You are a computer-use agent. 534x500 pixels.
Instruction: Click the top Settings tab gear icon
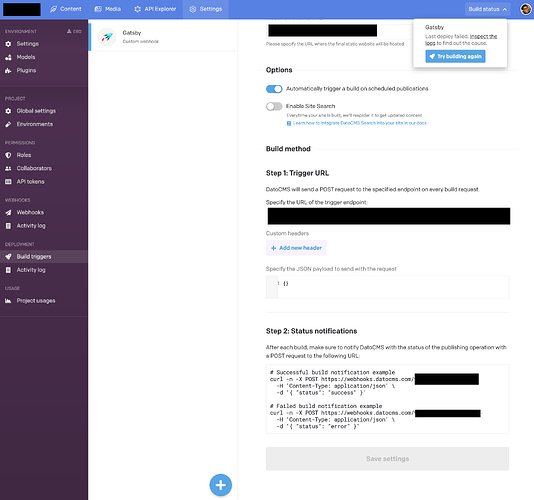[x=193, y=9]
